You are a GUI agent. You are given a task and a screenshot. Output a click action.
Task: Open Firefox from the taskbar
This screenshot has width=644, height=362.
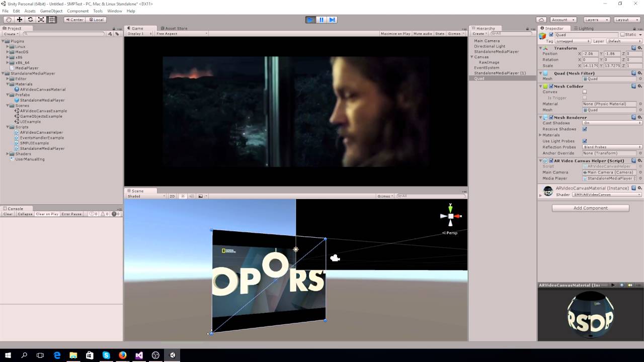[x=123, y=355]
